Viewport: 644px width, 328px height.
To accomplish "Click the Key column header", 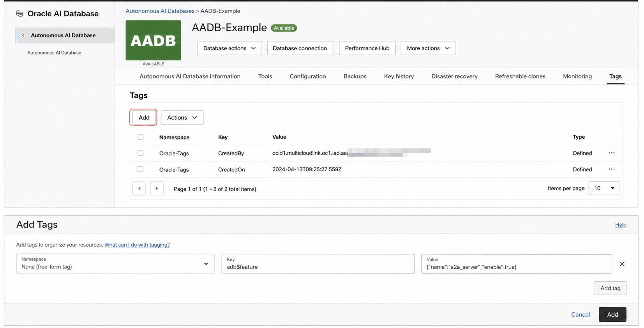I will tap(223, 137).
